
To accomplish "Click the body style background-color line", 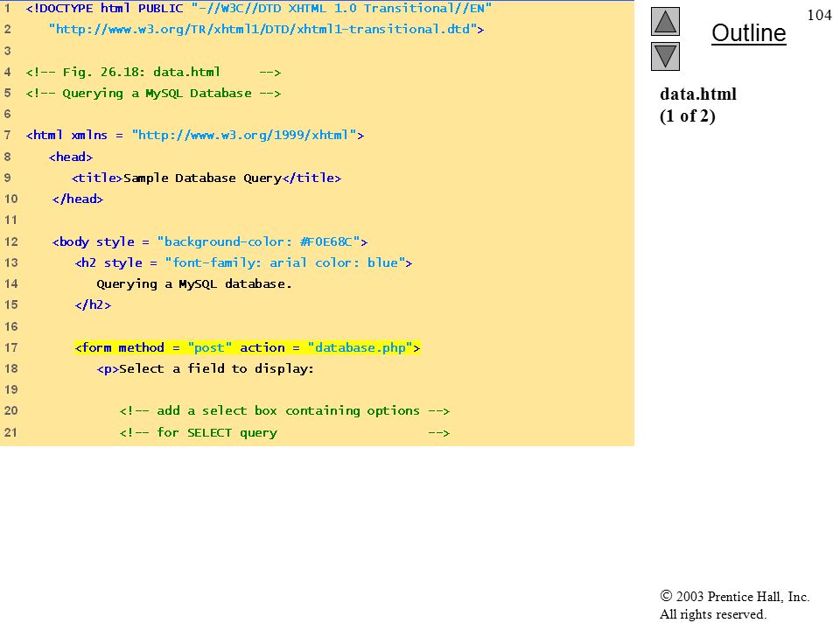I will [210, 241].
